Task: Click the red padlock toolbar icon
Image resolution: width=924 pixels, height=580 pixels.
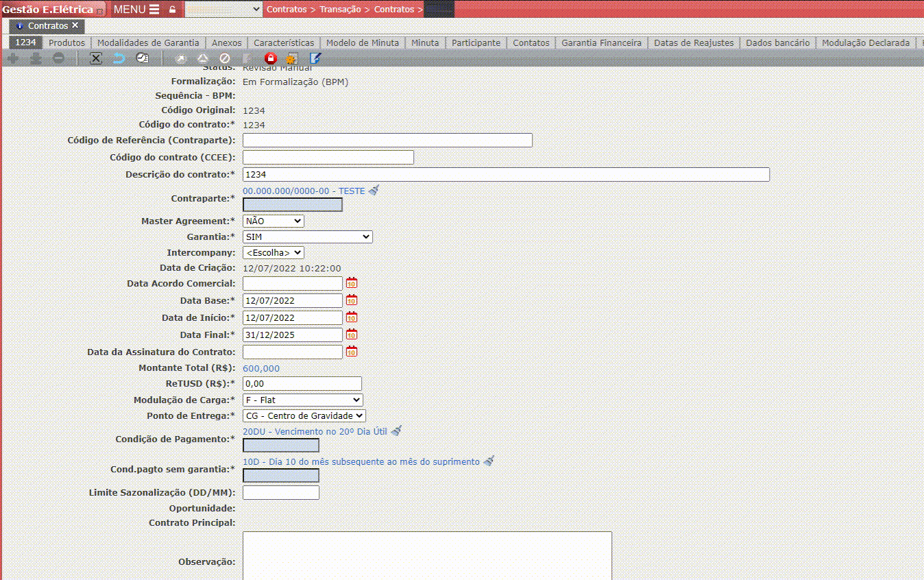Action: click(270, 58)
